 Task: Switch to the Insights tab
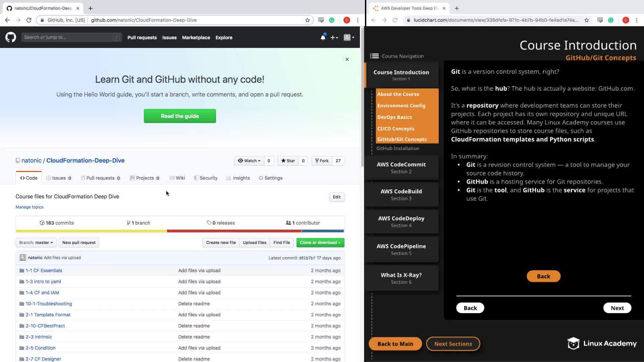pyautogui.click(x=238, y=178)
